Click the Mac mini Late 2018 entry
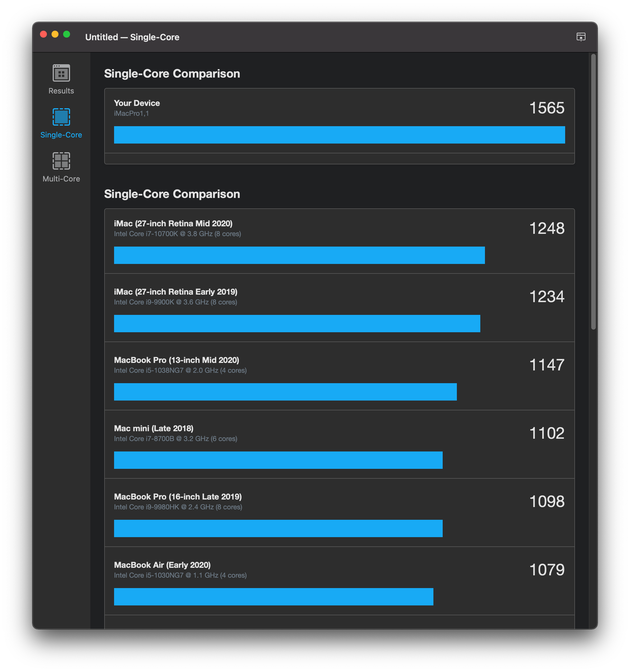 pos(153,428)
